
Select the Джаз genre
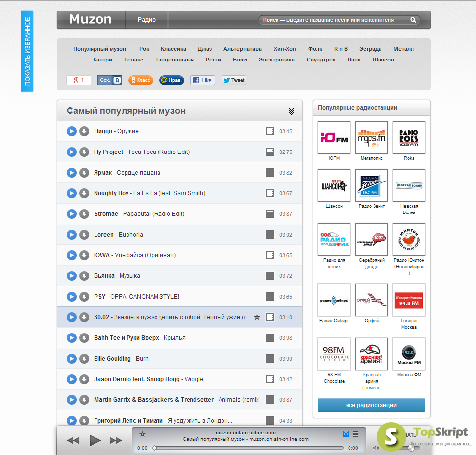[205, 49]
